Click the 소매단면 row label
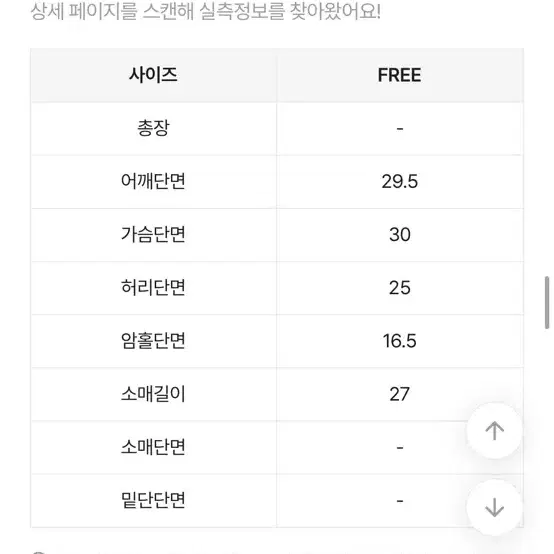 pyautogui.click(x=153, y=447)
